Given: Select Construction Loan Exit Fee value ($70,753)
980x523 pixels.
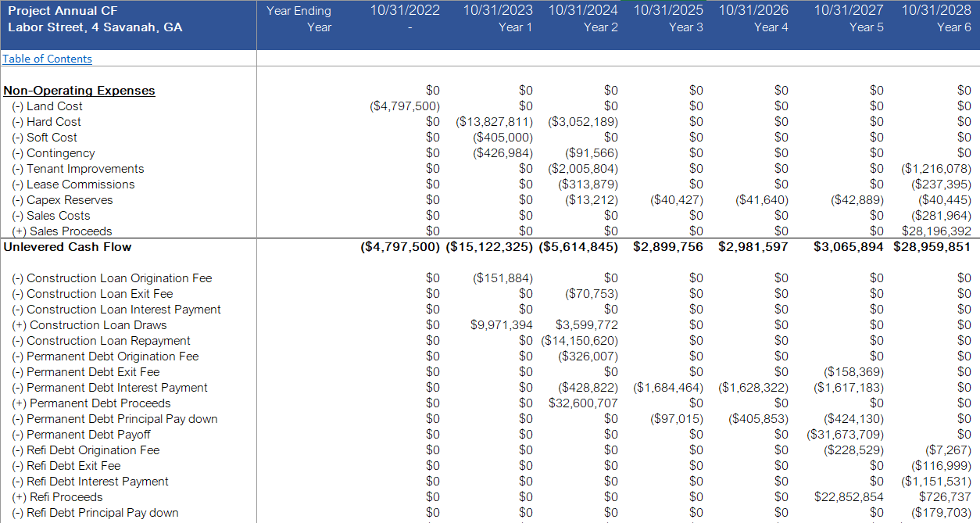Looking at the screenshot, I should pyautogui.click(x=592, y=294).
